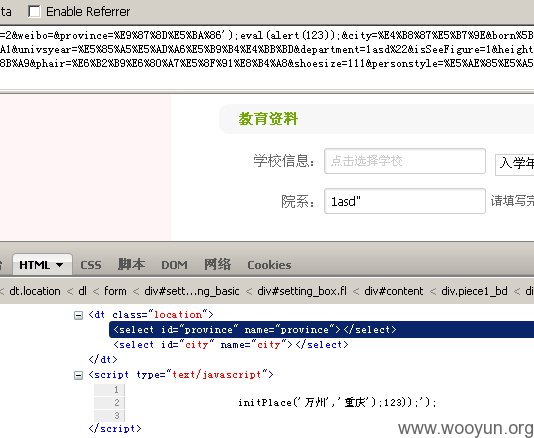
Task: Select div.piece1_bd breadcrumb
Action: tap(474, 291)
